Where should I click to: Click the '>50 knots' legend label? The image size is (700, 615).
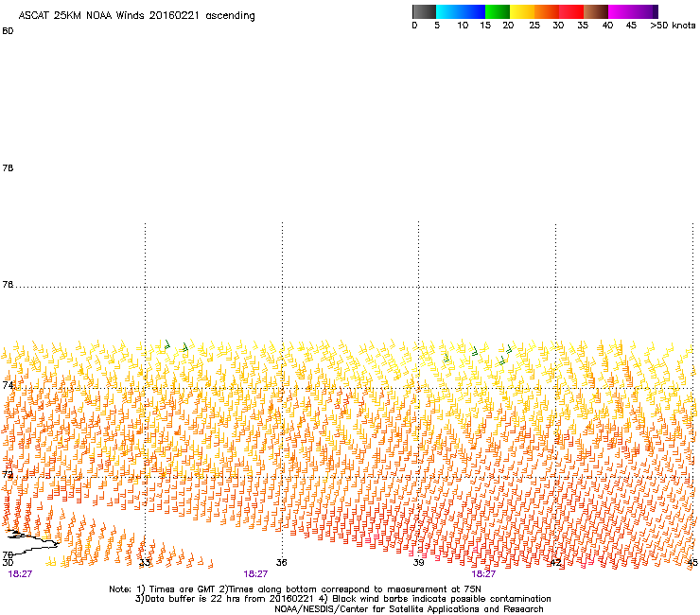tap(673, 26)
